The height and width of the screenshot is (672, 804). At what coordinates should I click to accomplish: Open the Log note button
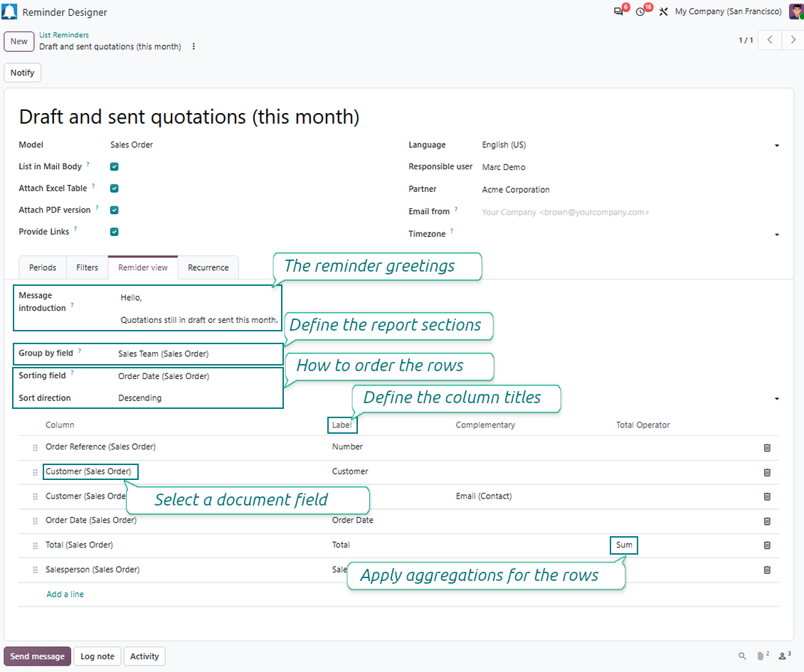[x=97, y=656]
